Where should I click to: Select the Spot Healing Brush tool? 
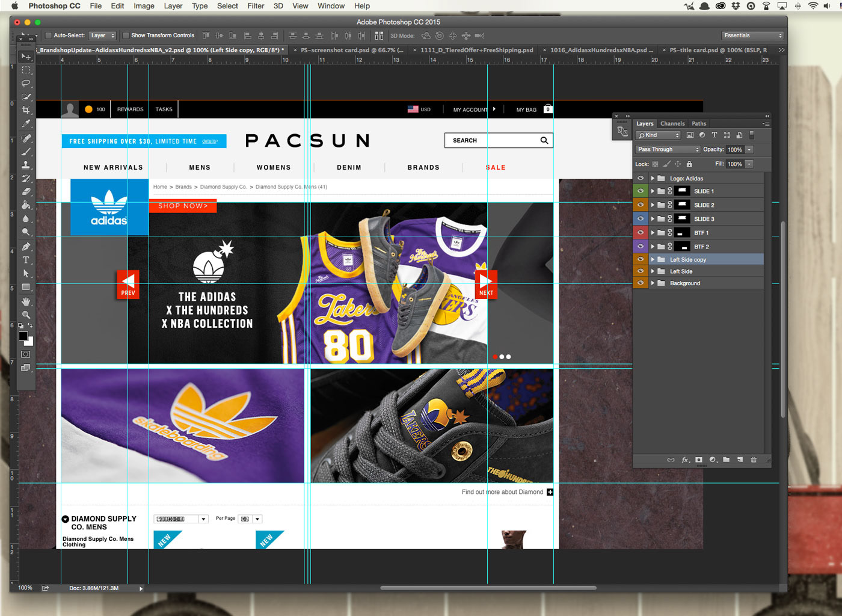(x=26, y=138)
